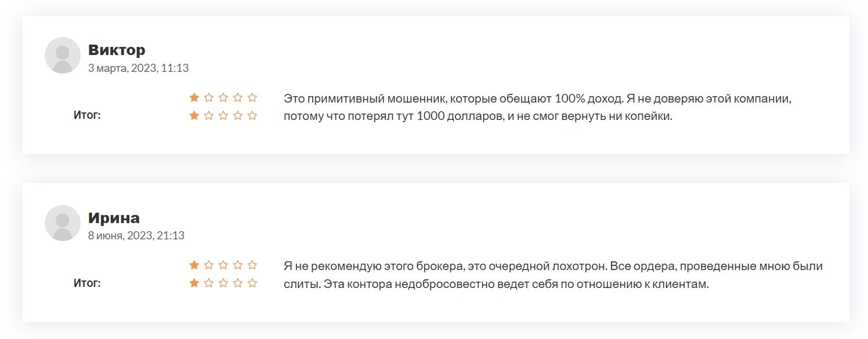This screenshot has width=868, height=339.
Task: Open the reviewer name Виктор
Action: coord(117,50)
